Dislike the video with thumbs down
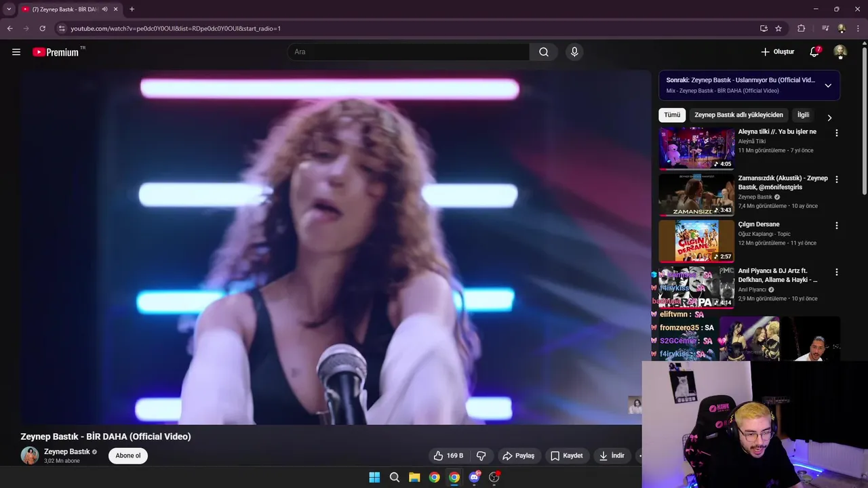The image size is (868, 488). click(x=481, y=455)
